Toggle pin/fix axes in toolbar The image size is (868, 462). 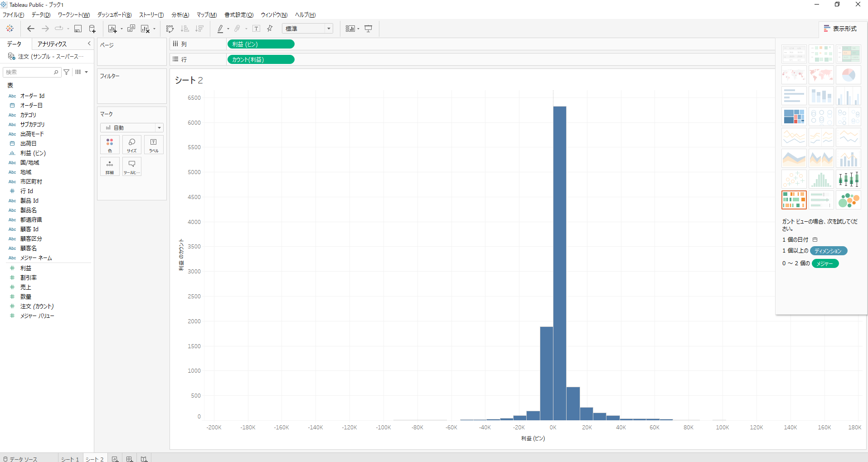(x=270, y=29)
